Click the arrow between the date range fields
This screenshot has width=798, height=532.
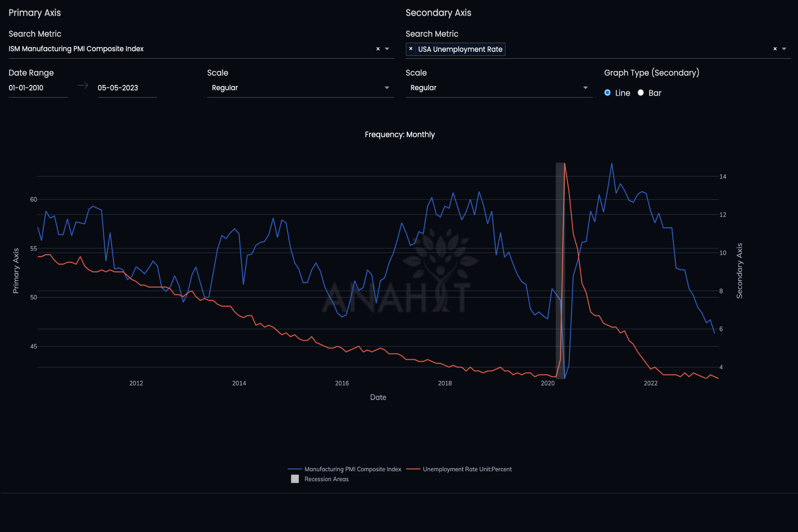(x=82, y=86)
